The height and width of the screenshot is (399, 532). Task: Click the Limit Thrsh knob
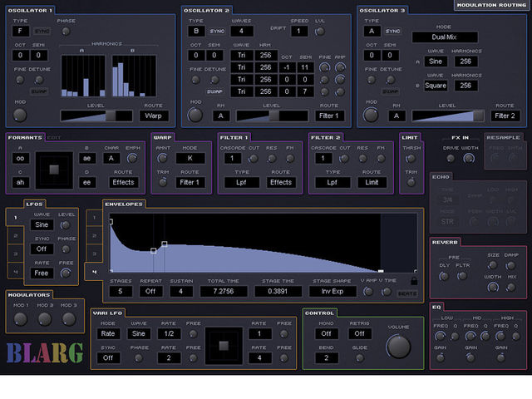tap(411, 159)
